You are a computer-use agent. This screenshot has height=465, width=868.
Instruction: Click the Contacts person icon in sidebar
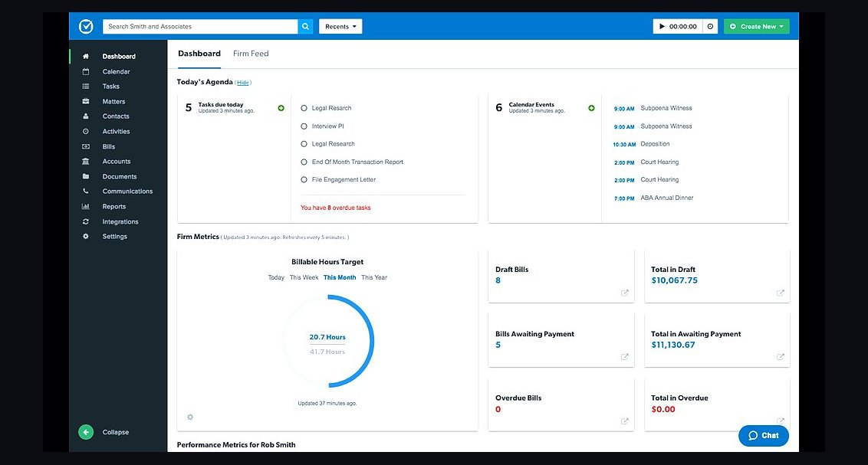[x=86, y=116]
